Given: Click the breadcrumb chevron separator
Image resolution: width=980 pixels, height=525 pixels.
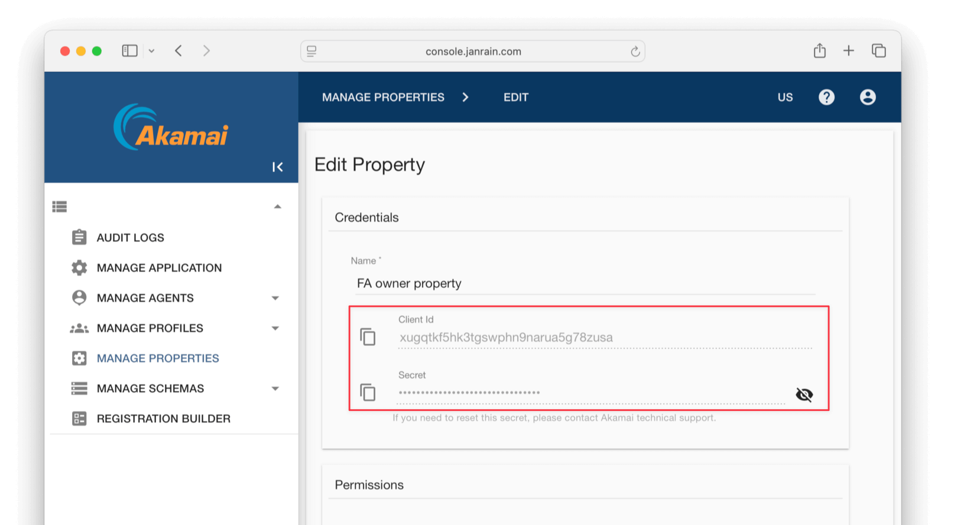Looking at the screenshot, I should point(465,97).
